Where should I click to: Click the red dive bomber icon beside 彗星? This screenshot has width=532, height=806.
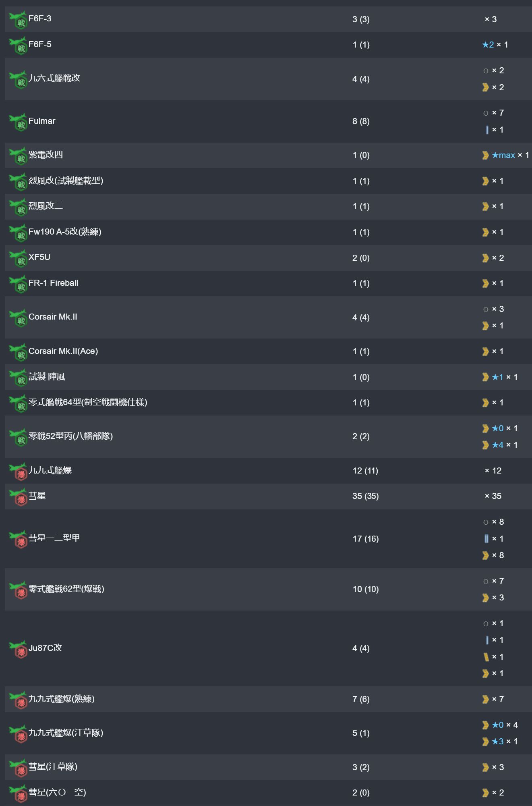click(18, 496)
